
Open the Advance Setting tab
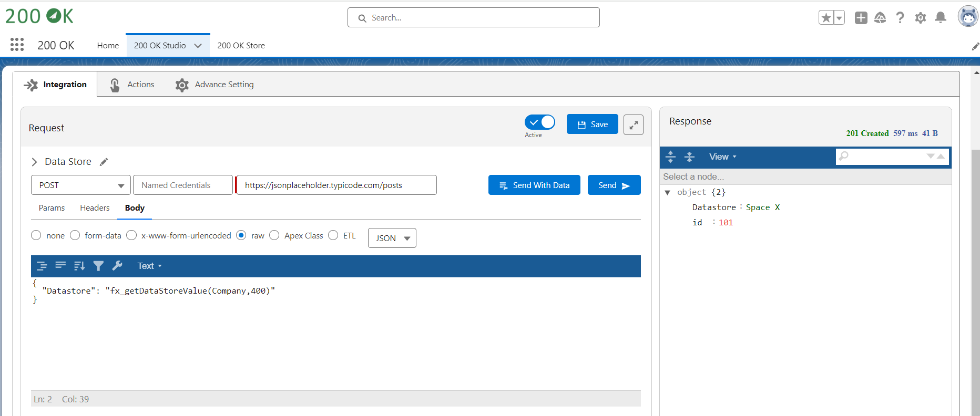pos(215,85)
